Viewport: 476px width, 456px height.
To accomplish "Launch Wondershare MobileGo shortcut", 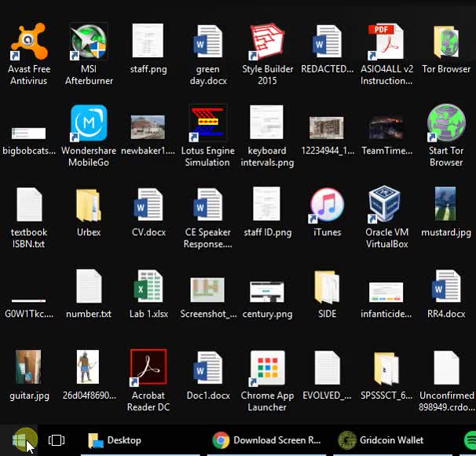I will coord(89,123).
